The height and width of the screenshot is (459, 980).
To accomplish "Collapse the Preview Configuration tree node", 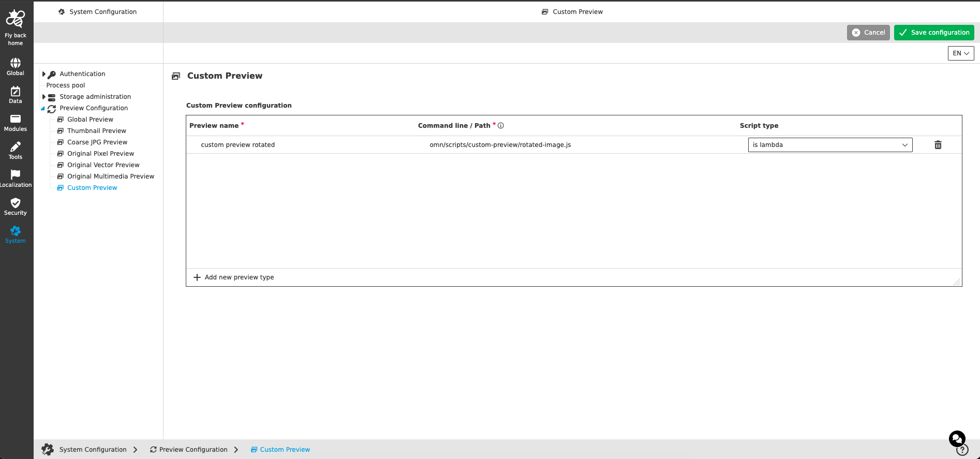I will [x=43, y=108].
